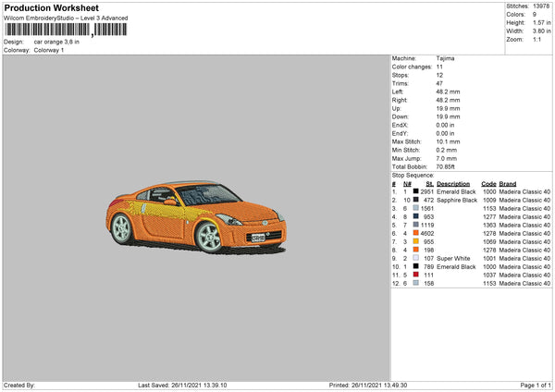Click the Super White swatch in stop 9
This screenshot has height=392, width=555.
point(417,258)
